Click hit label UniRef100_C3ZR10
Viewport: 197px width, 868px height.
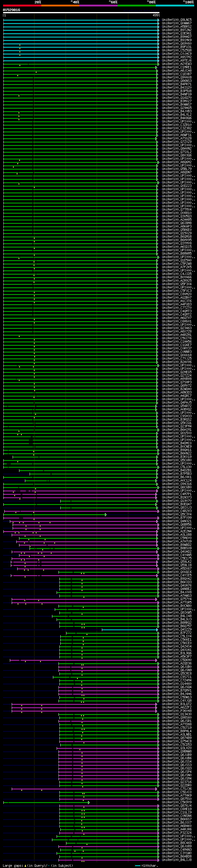[177, 125]
